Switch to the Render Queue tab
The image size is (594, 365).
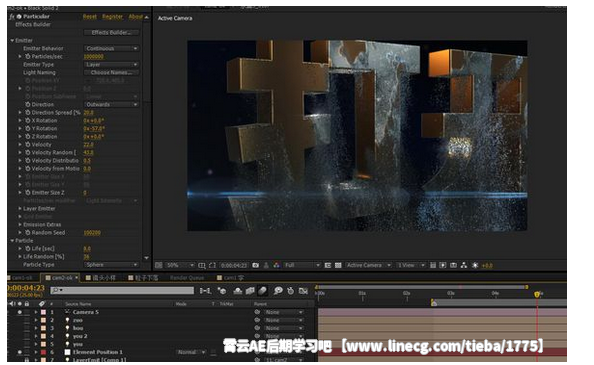click(x=187, y=278)
